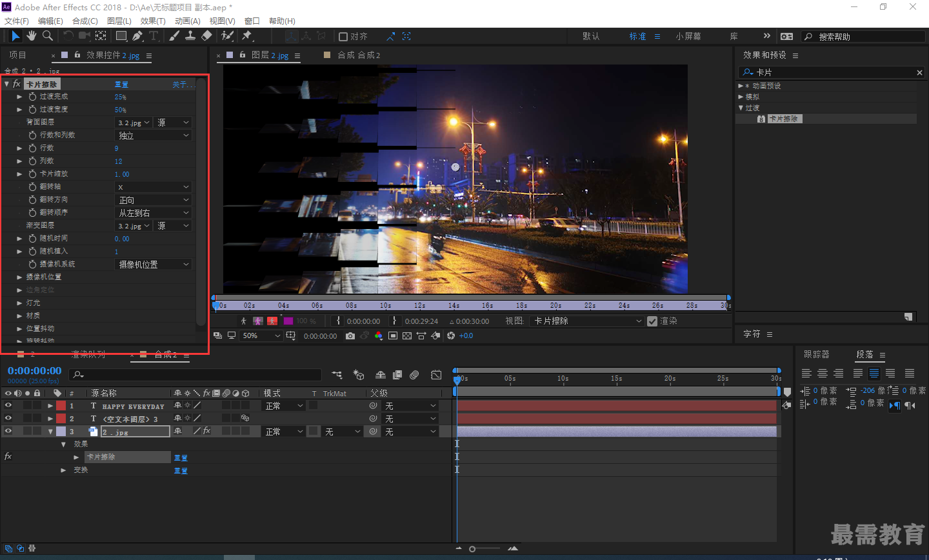Open the 窗口 menu
The height and width of the screenshot is (560, 929).
[252, 21]
